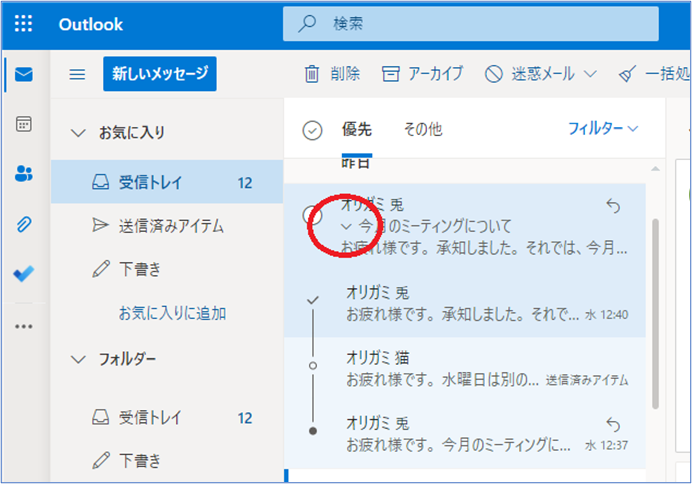
Task: Switch to the その他 tab
Action: click(423, 130)
